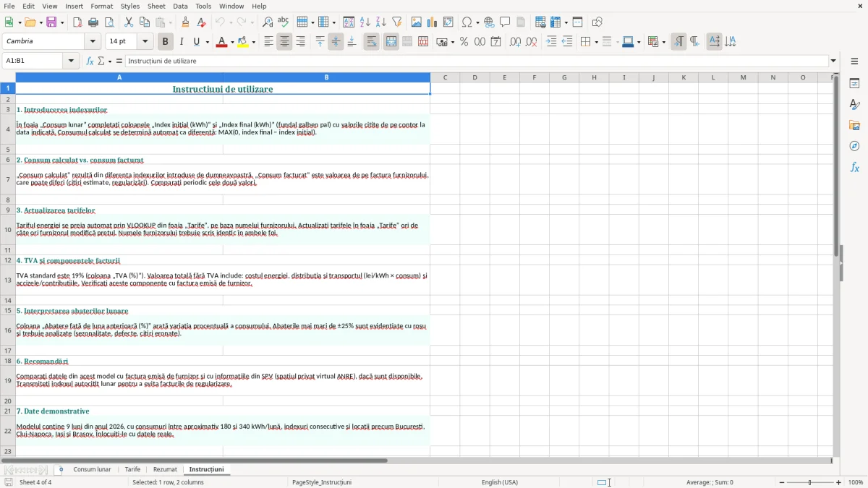Expand the Name Box dropdown
This screenshot has height=488, width=868.
[71, 61]
